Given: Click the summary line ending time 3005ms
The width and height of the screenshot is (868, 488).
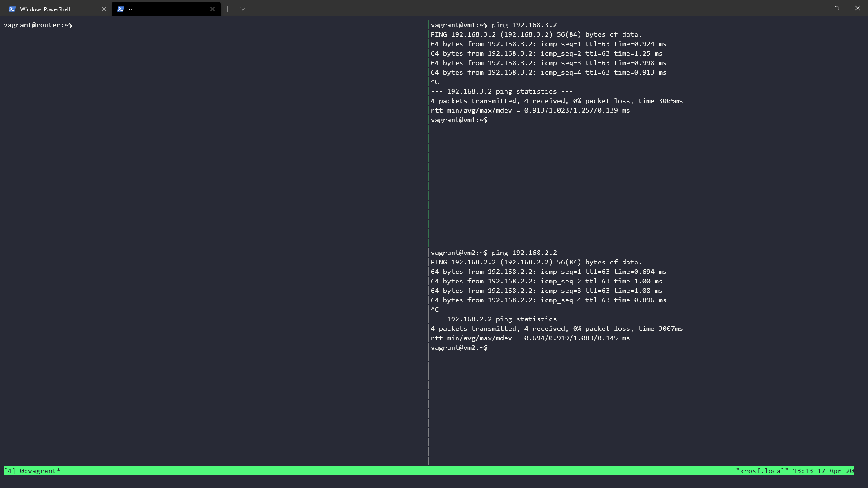Looking at the screenshot, I should [x=557, y=101].
